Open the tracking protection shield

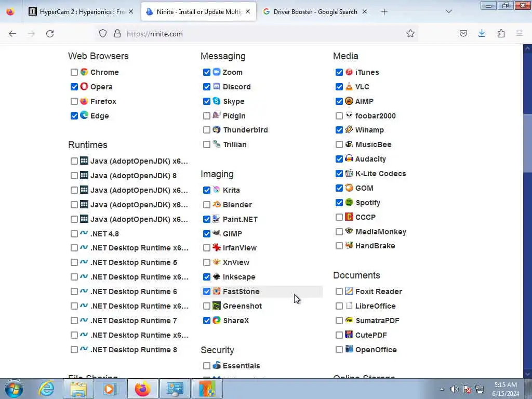click(x=103, y=33)
